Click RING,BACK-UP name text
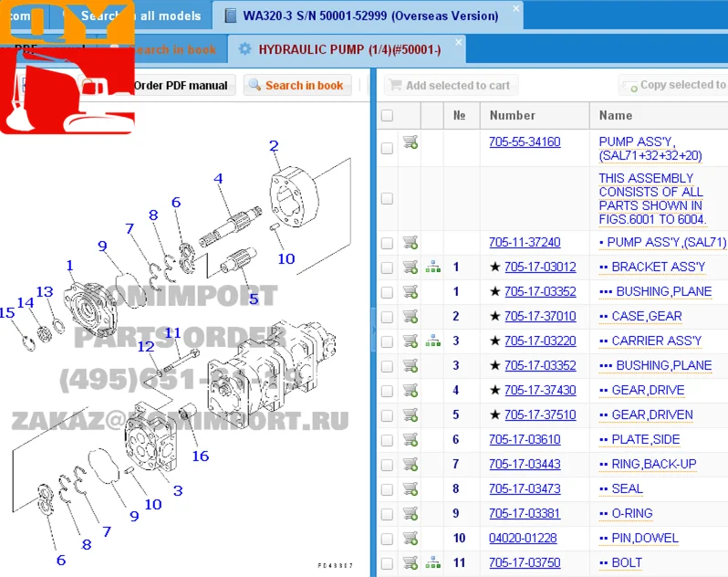The width and height of the screenshot is (728, 577). pyautogui.click(x=654, y=464)
